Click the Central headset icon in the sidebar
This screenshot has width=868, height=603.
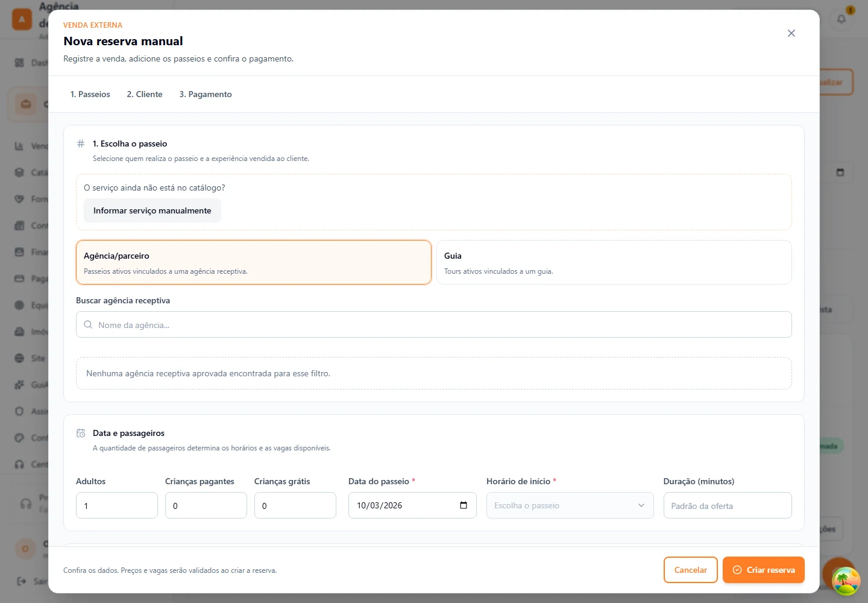pyautogui.click(x=19, y=464)
